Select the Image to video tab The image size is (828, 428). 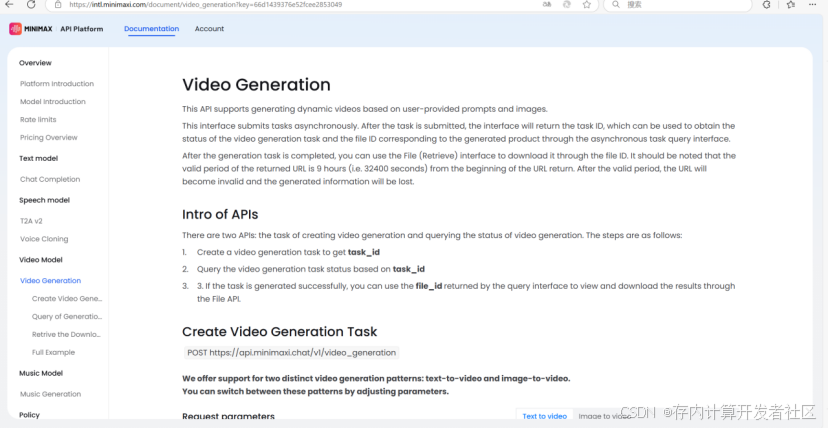(x=605, y=416)
